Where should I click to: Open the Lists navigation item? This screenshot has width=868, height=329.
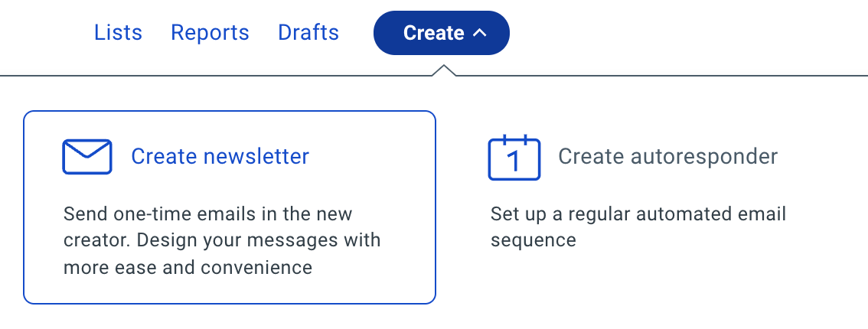pos(118,33)
